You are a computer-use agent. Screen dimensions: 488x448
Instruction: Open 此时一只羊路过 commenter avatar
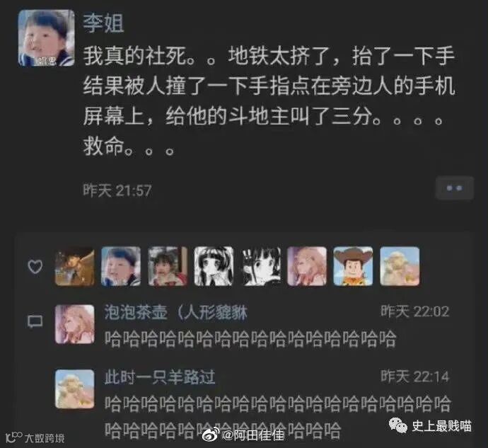click(75, 389)
